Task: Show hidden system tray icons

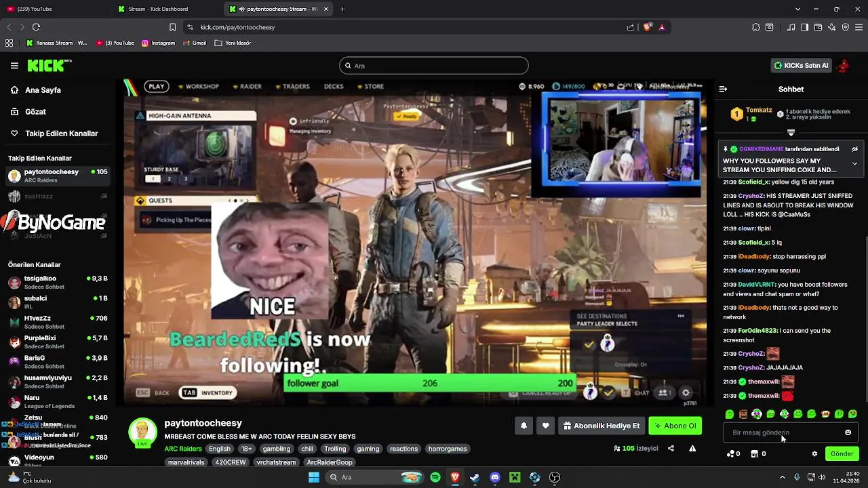Action: click(x=782, y=477)
